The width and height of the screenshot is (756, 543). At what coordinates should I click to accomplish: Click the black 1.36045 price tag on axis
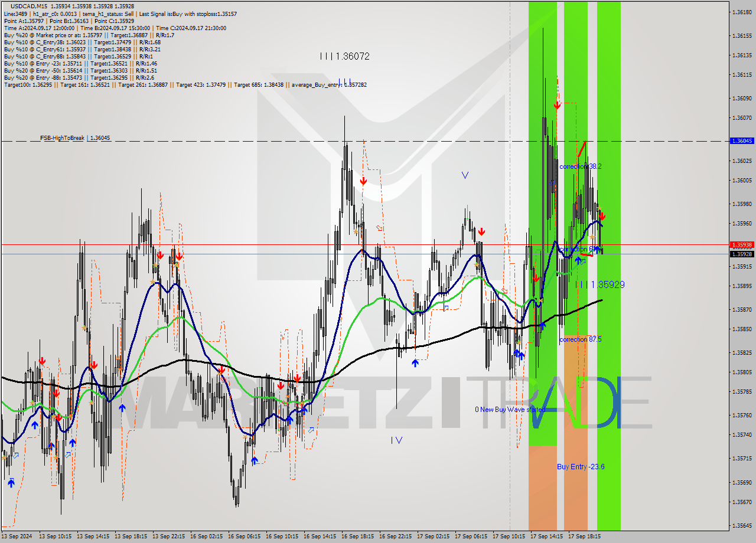tap(742, 141)
